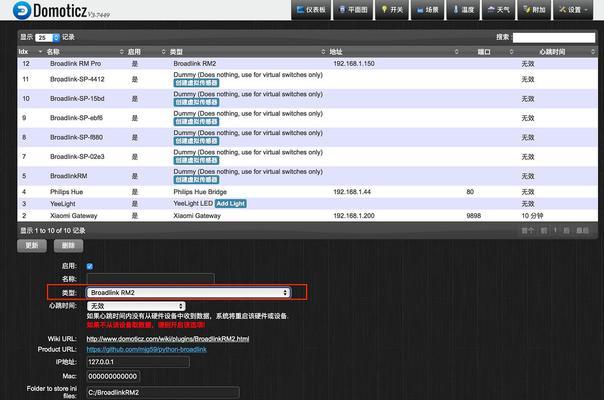
Task: Sort table by 类型 column
Action: 247,52
